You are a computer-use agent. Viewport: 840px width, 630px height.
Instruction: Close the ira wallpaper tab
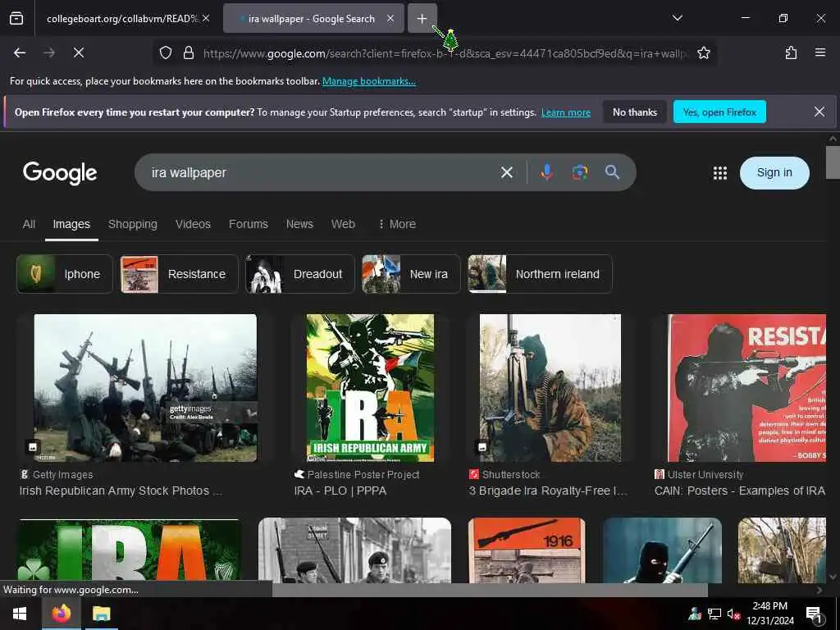[390, 18]
